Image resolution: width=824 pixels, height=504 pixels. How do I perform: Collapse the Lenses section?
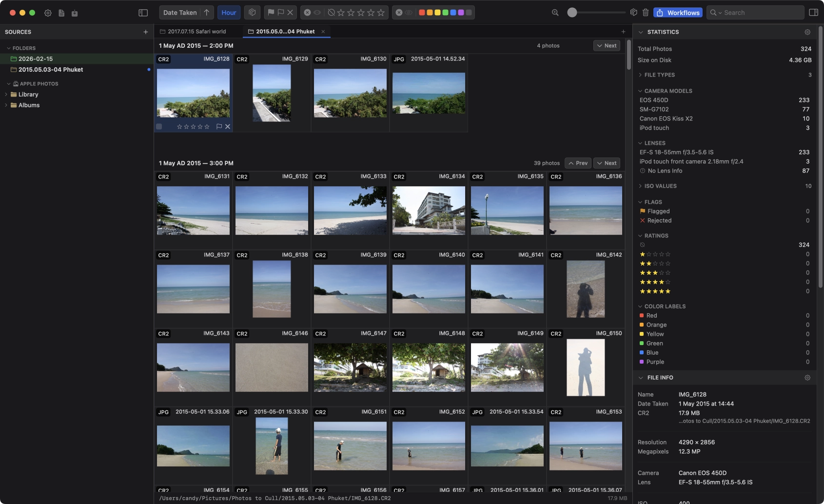(x=640, y=143)
